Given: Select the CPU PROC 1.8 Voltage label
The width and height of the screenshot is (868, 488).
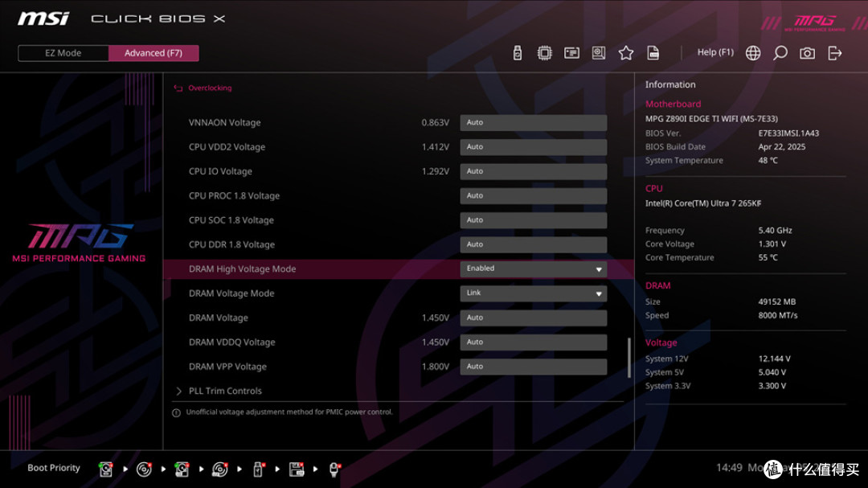Looking at the screenshot, I should (234, 195).
